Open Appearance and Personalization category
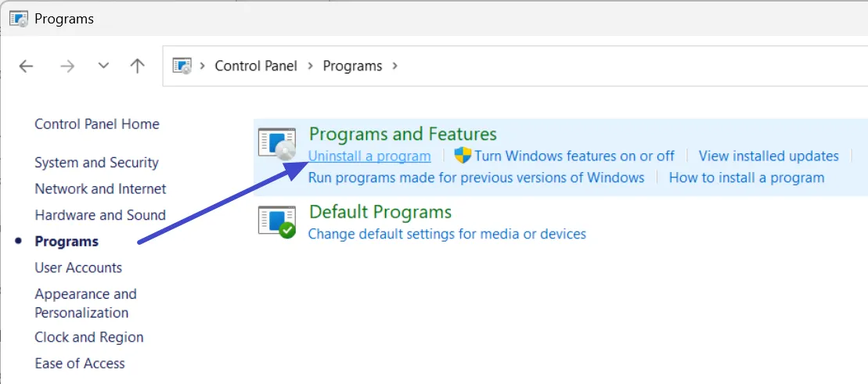868x384 pixels. (x=86, y=303)
